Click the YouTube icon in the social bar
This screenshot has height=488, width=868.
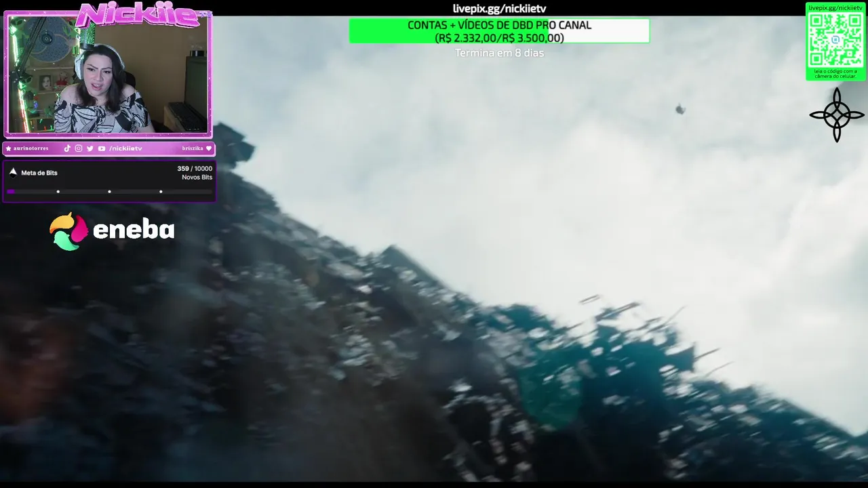pyautogui.click(x=101, y=148)
